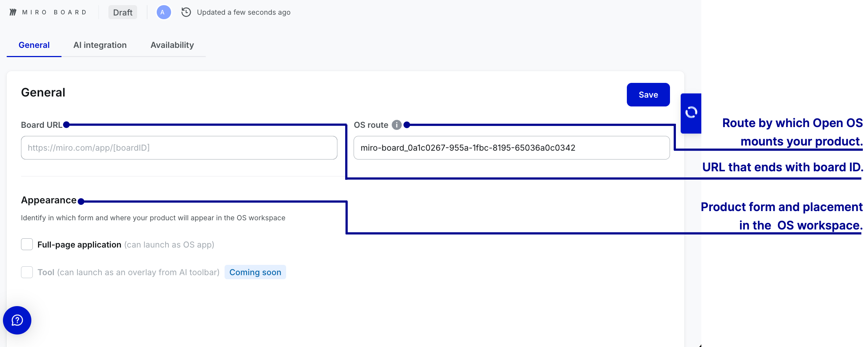Toggle the Tool overlay checkbox
Viewport: 868px width, 347px height.
coord(27,272)
